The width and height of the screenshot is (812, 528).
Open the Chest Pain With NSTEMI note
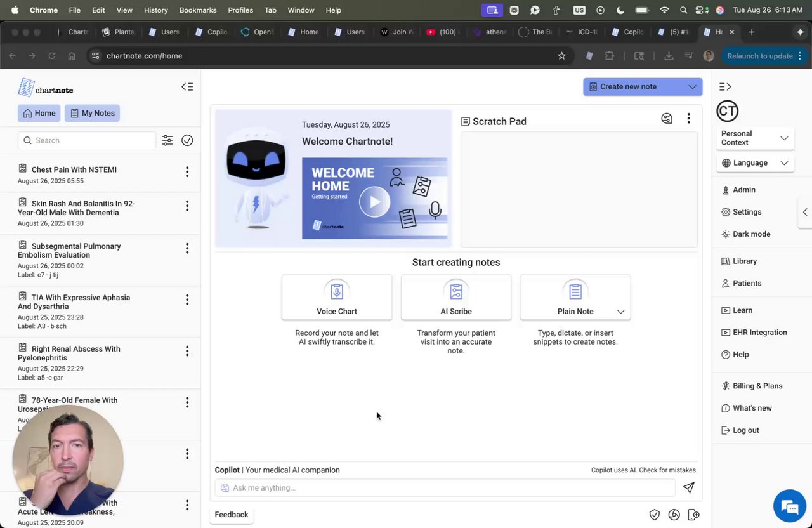[x=74, y=169]
